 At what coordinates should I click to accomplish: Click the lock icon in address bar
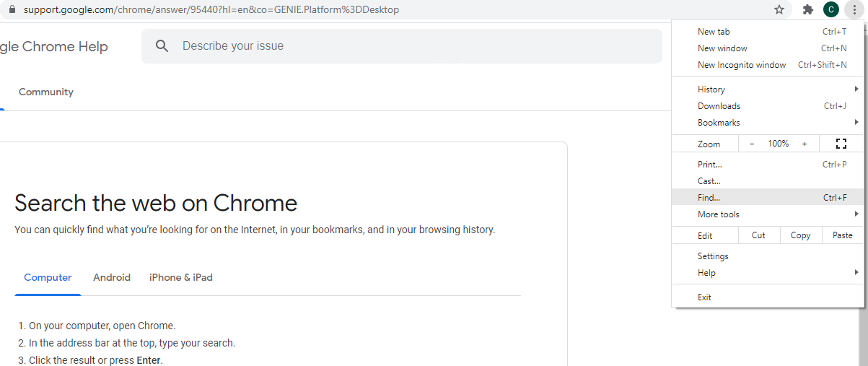pos(12,10)
